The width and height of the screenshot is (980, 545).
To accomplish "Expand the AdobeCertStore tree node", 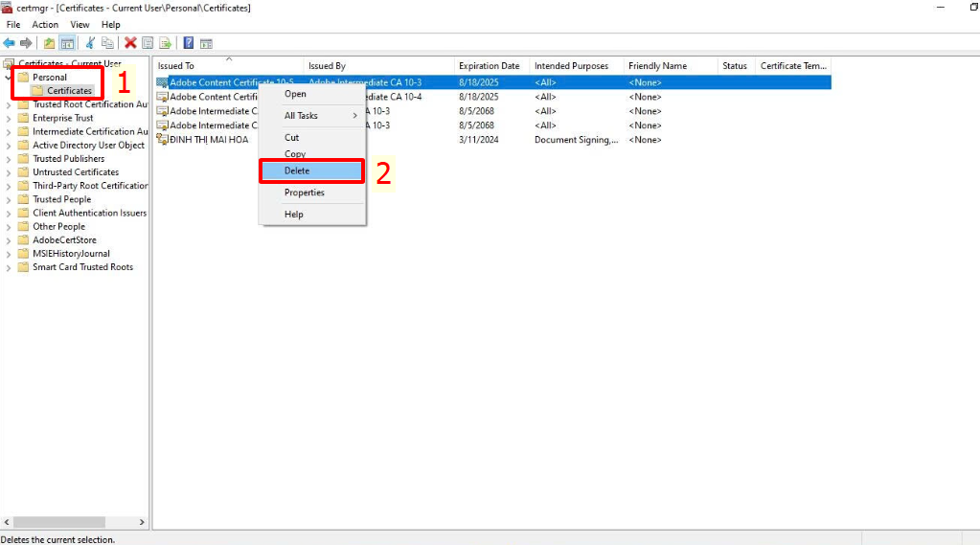I will tap(8, 240).
